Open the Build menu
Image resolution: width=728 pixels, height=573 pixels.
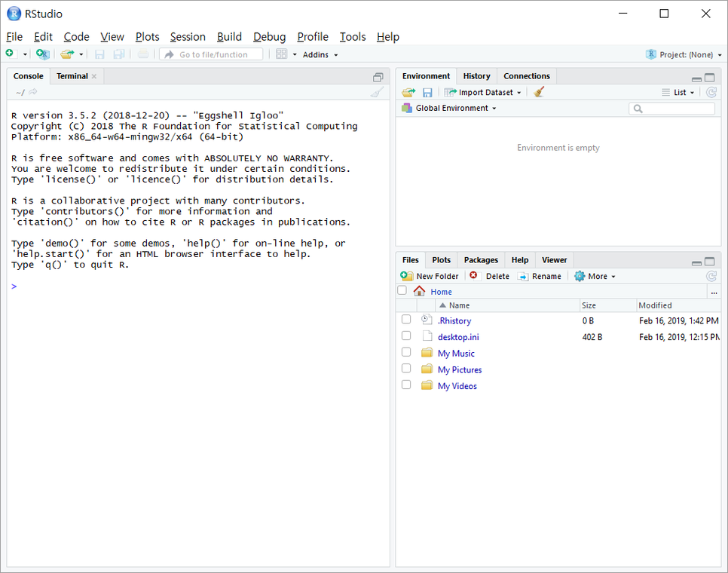(229, 37)
